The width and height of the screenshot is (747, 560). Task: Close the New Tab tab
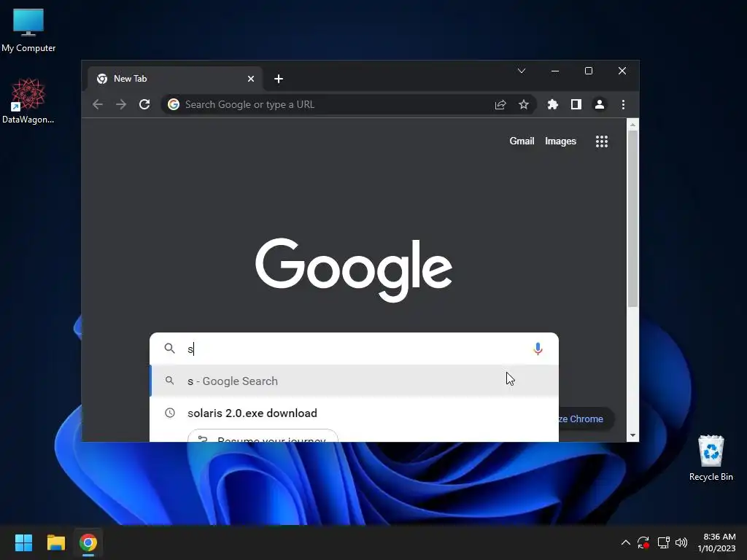pos(251,79)
